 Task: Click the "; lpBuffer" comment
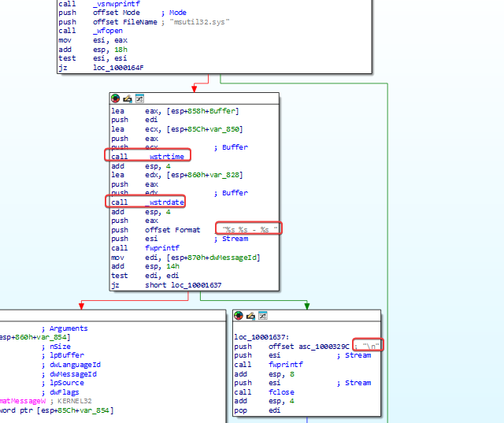tap(63, 355)
